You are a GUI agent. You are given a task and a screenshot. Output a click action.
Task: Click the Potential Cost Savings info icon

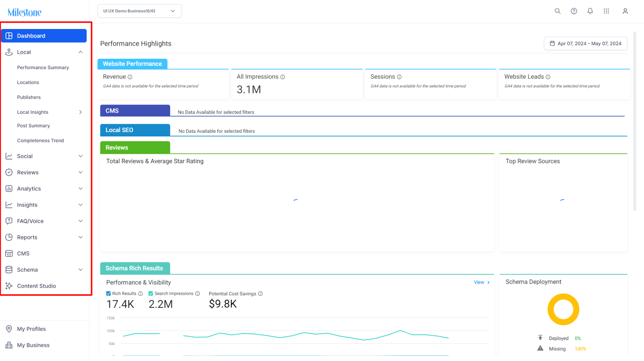click(x=260, y=294)
